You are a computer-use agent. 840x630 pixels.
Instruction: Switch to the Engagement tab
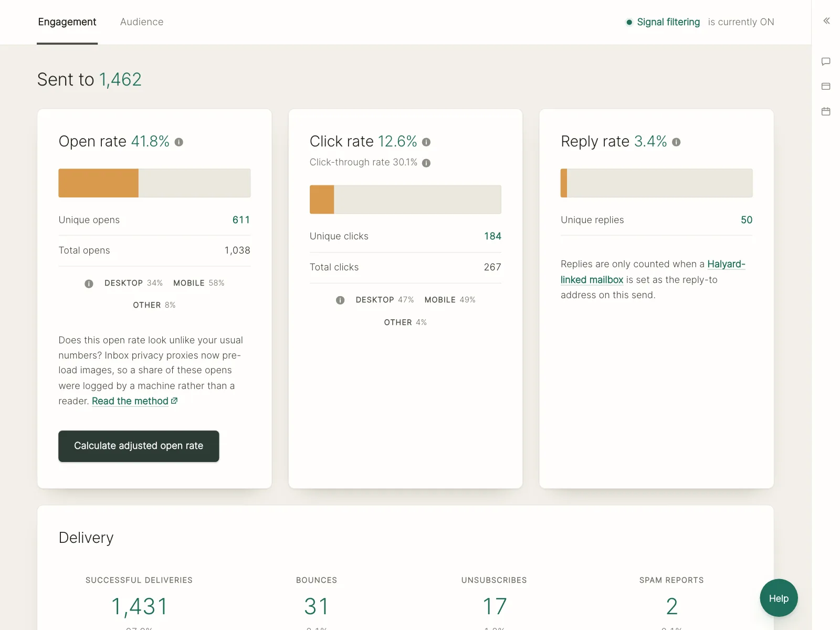click(x=67, y=22)
